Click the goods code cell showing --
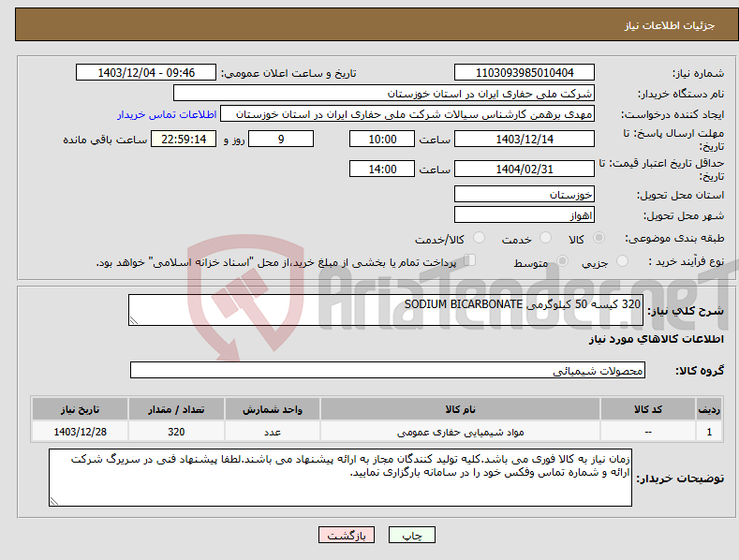The height and width of the screenshot is (560, 739). 648,432
